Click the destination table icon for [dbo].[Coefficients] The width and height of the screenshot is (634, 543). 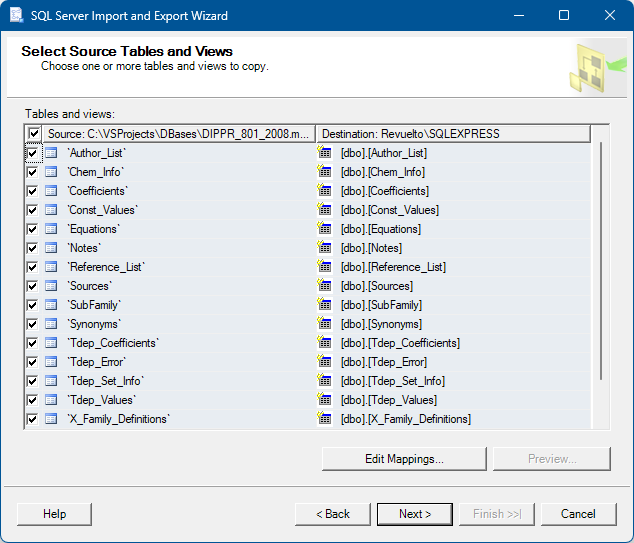[324, 190]
